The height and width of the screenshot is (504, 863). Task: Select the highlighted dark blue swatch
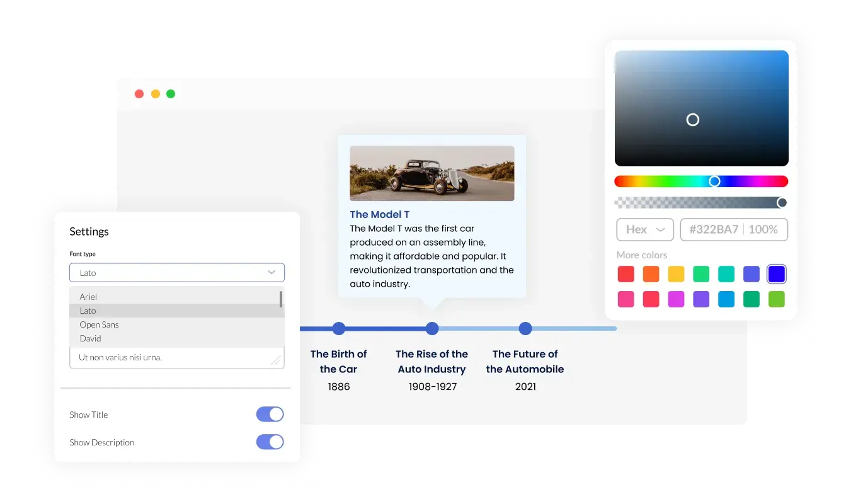[777, 273]
